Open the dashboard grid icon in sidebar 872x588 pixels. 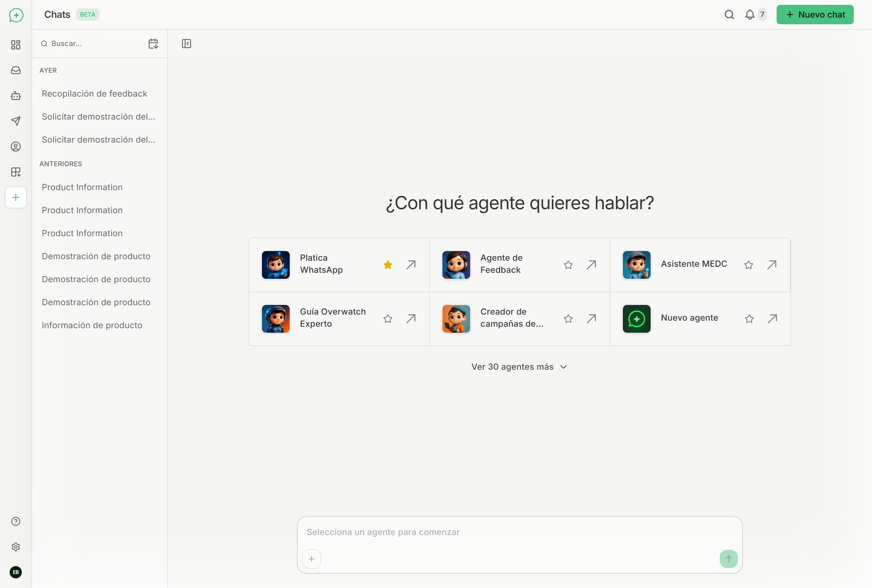coord(16,45)
